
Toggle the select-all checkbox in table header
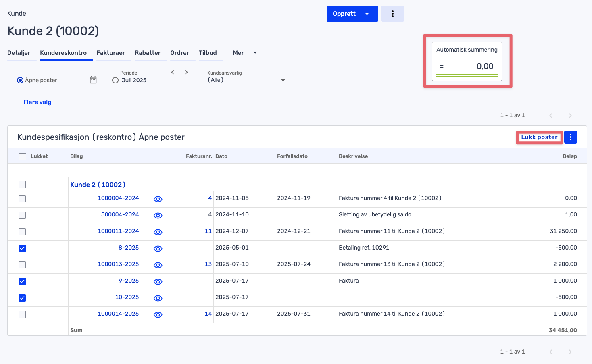pyautogui.click(x=23, y=157)
